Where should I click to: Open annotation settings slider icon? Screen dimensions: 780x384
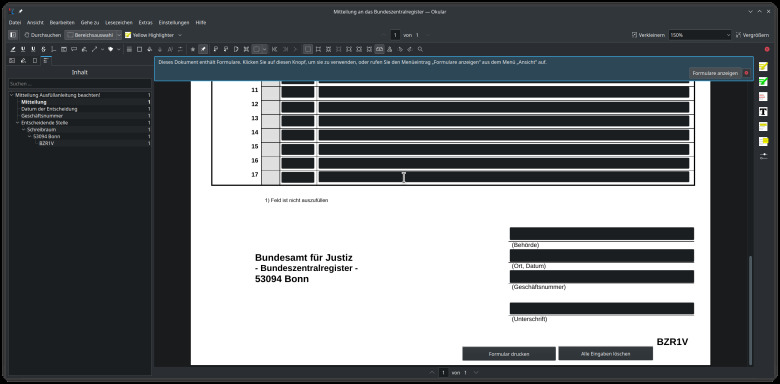point(763,156)
